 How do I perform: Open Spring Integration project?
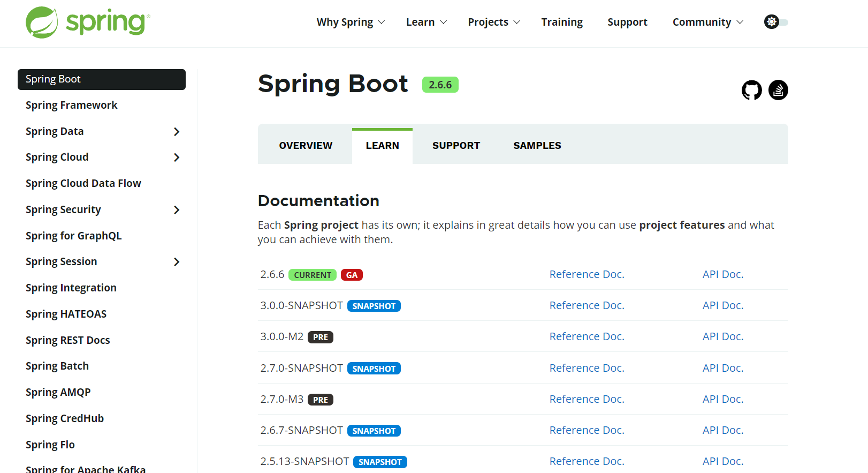(71, 288)
